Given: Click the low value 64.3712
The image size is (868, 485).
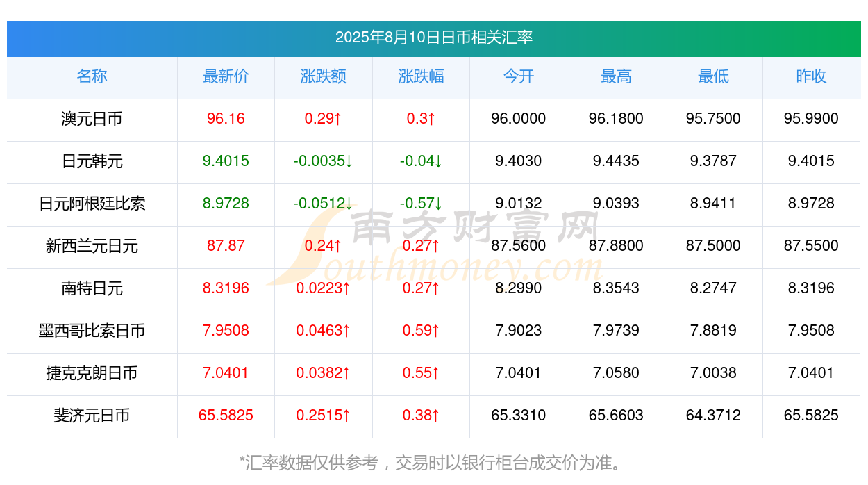Looking at the screenshot, I should click(x=714, y=416).
